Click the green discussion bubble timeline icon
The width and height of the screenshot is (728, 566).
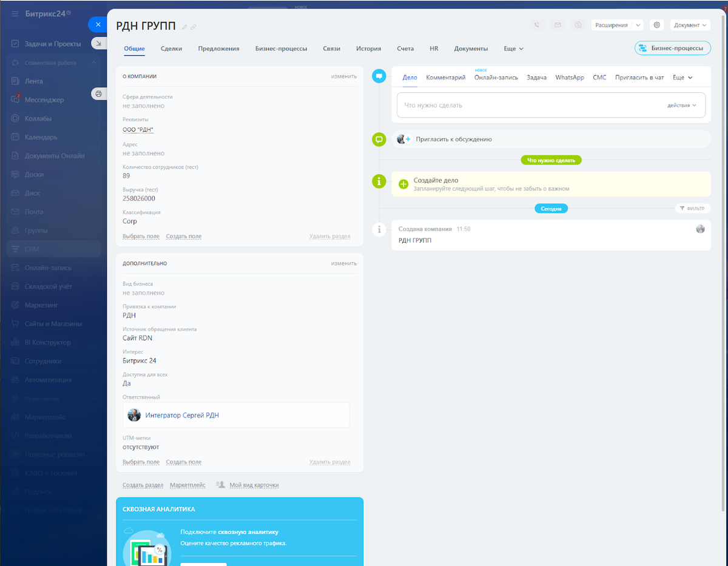(x=379, y=140)
